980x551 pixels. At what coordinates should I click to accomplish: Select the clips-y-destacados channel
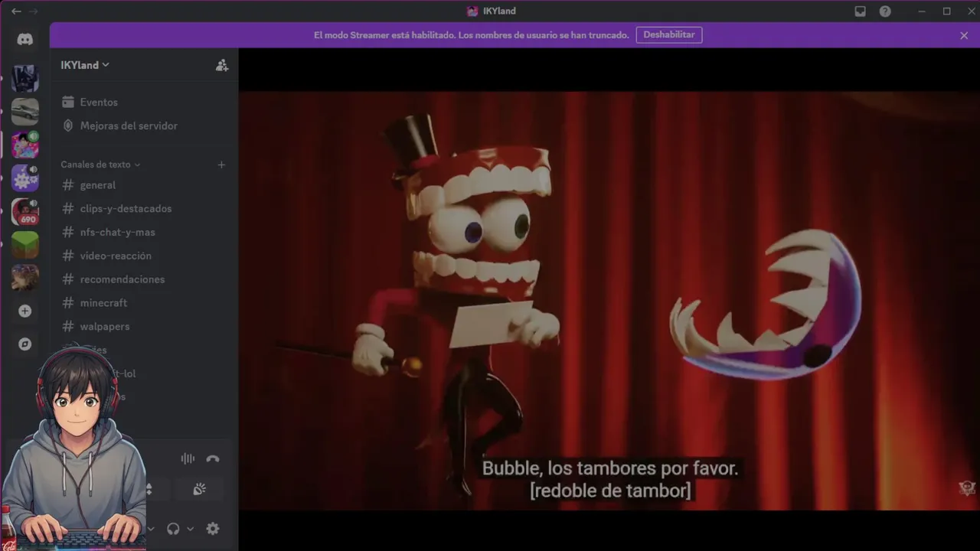click(x=144, y=208)
